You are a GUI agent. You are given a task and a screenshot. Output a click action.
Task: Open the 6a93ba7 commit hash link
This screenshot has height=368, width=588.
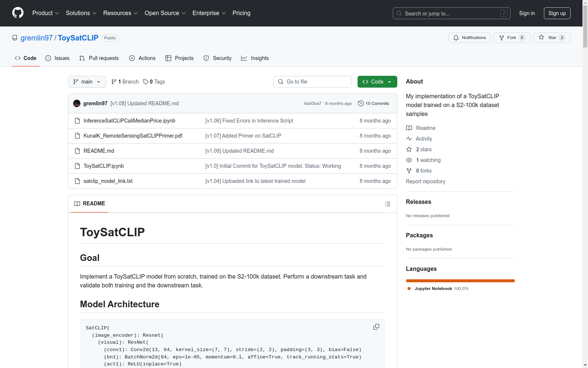(x=313, y=103)
